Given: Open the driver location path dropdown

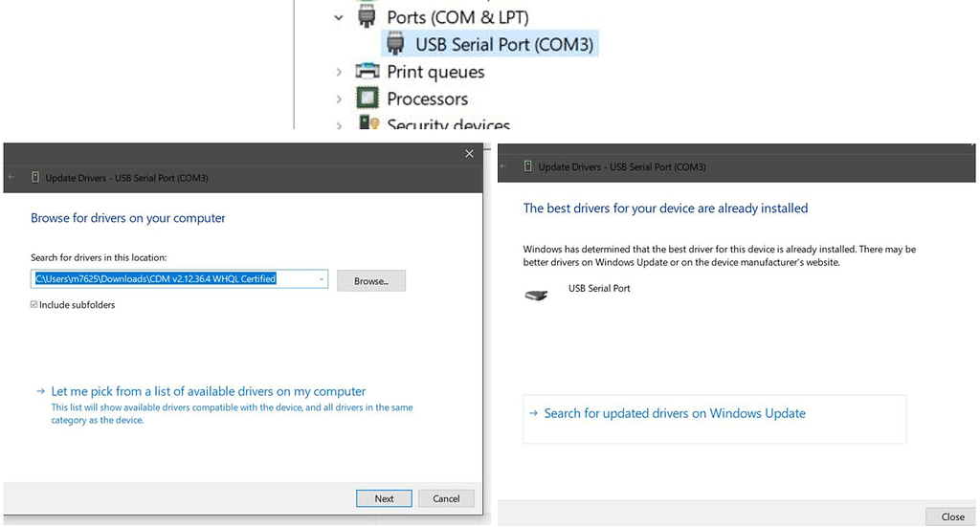Looking at the screenshot, I should tap(321, 279).
